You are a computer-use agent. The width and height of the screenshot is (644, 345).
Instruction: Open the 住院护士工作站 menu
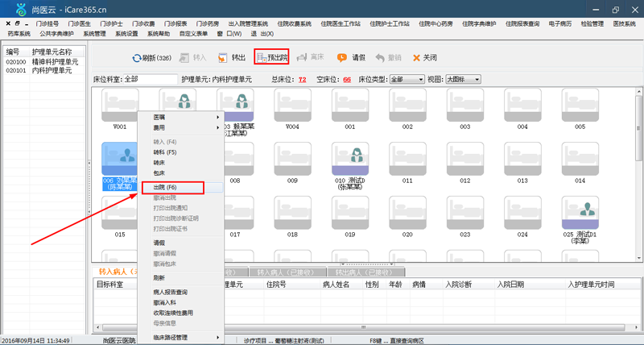click(x=390, y=24)
